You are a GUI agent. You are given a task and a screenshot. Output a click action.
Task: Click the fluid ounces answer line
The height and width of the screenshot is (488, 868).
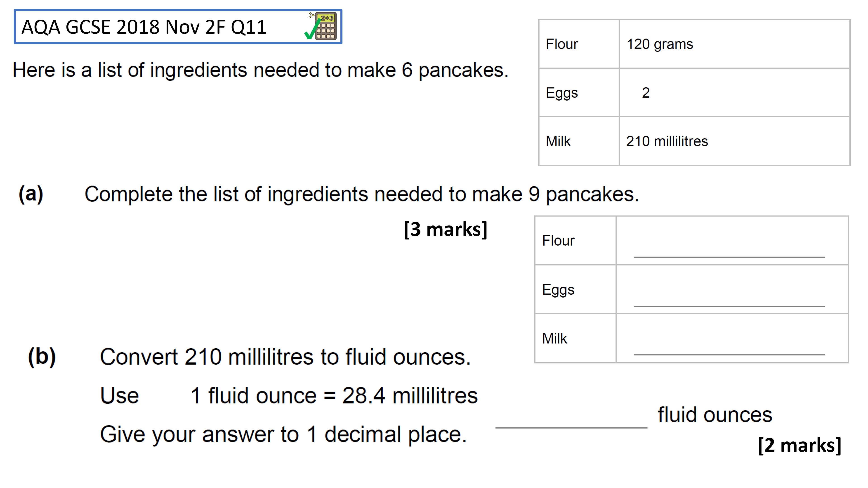(571, 427)
